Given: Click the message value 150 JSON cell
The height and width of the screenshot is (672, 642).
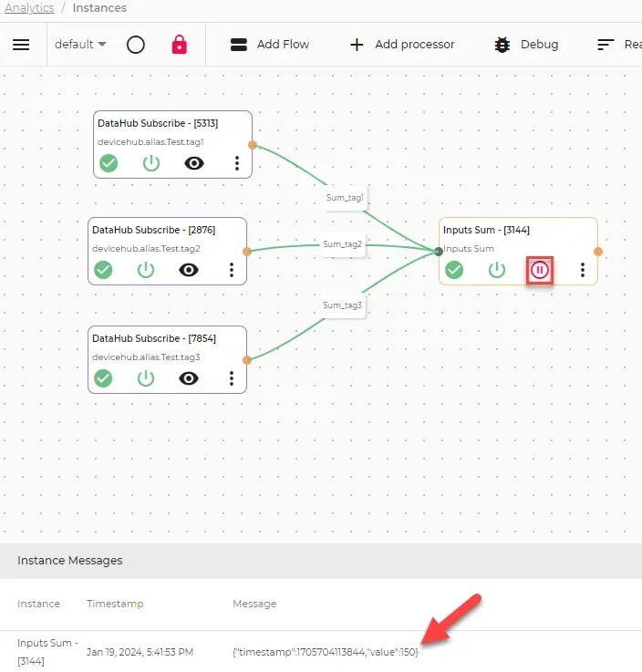Looking at the screenshot, I should (326, 652).
